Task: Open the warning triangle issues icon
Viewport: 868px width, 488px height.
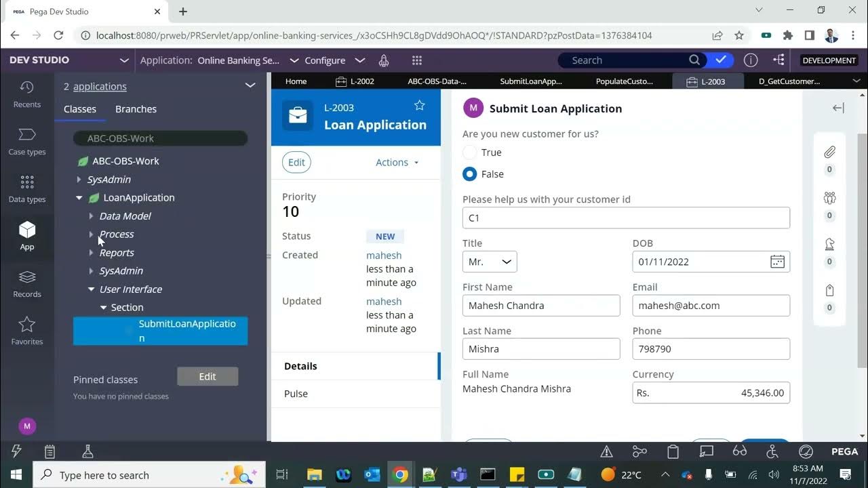Action: (607, 451)
